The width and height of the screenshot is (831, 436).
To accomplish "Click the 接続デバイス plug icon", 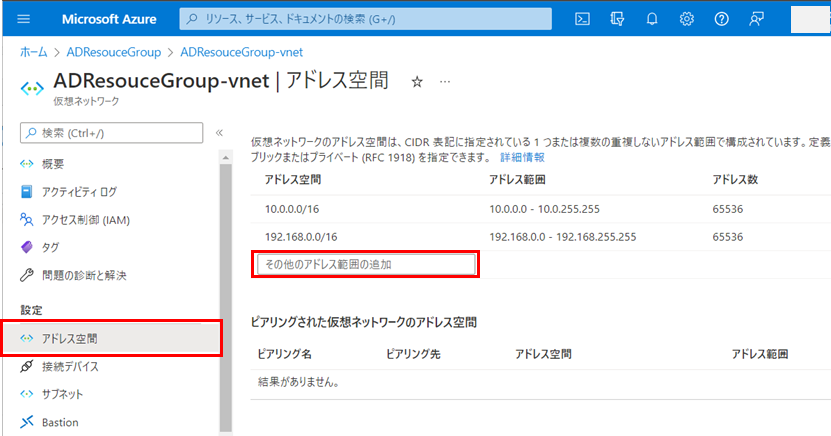I will pyautogui.click(x=26, y=366).
